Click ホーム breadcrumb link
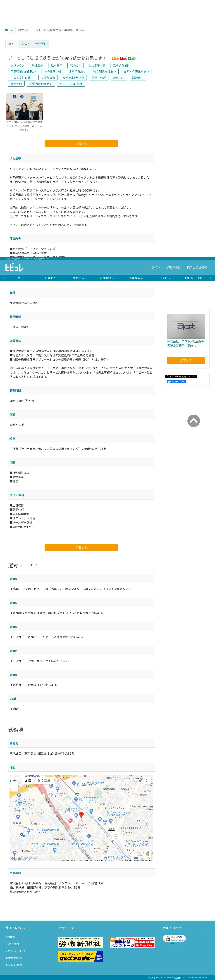Image resolution: width=215 pixels, height=980 pixels. coord(9,30)
